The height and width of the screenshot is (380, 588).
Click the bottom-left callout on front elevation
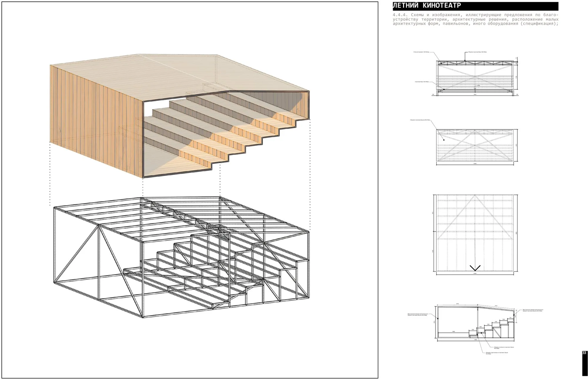click(422, 82)
